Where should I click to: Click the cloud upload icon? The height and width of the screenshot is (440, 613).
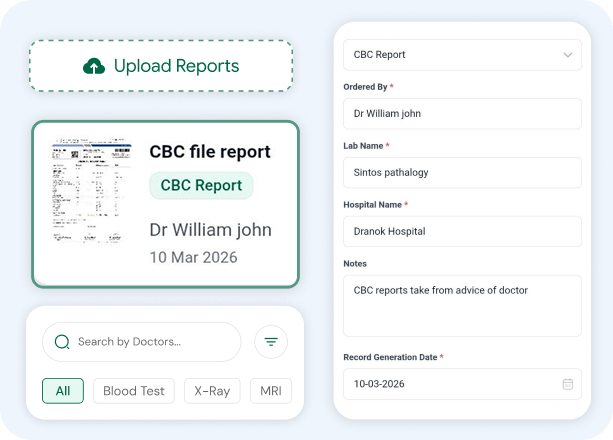click(x=94, y=66)
